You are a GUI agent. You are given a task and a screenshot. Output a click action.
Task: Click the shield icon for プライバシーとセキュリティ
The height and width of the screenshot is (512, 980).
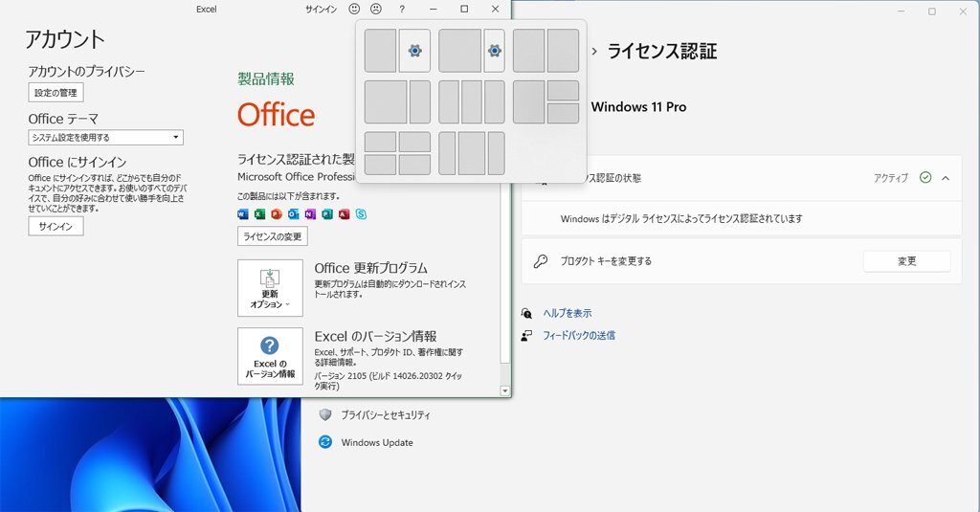(325, 414)
